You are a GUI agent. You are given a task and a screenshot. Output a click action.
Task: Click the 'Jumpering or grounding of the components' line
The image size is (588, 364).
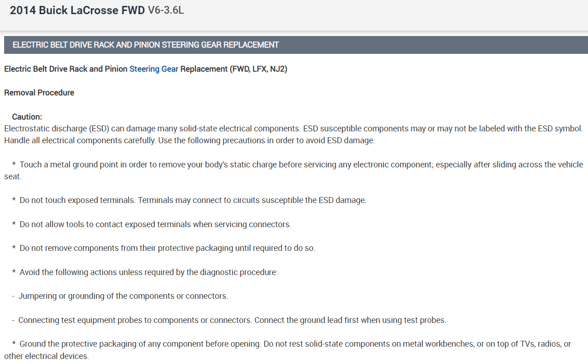pyautogui.click(x=123, y=296)
